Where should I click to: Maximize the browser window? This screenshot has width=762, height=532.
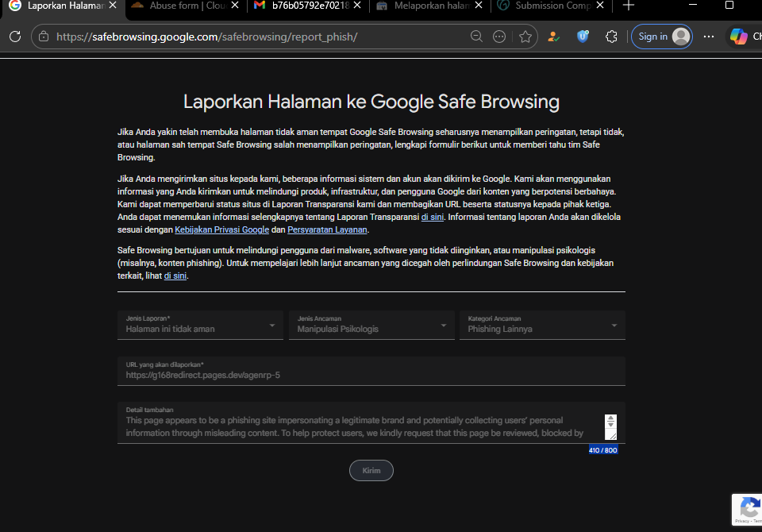pos(729,5)
